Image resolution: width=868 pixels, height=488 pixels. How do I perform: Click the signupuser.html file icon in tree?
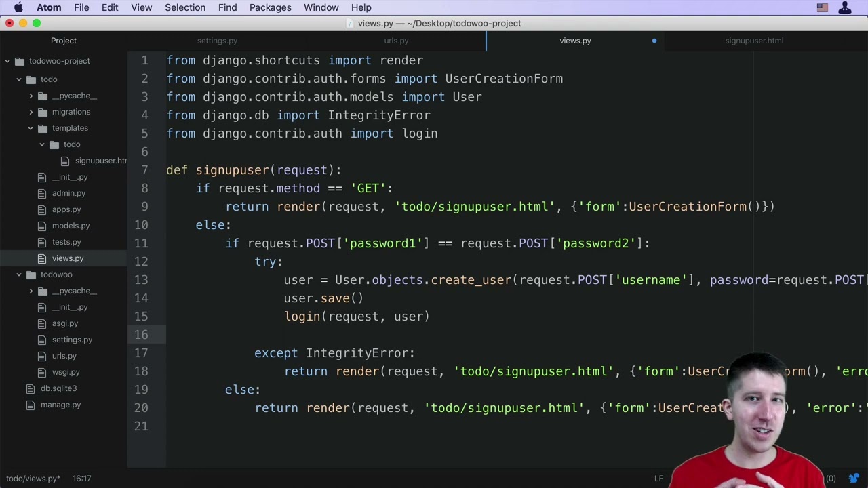(65, 161)
